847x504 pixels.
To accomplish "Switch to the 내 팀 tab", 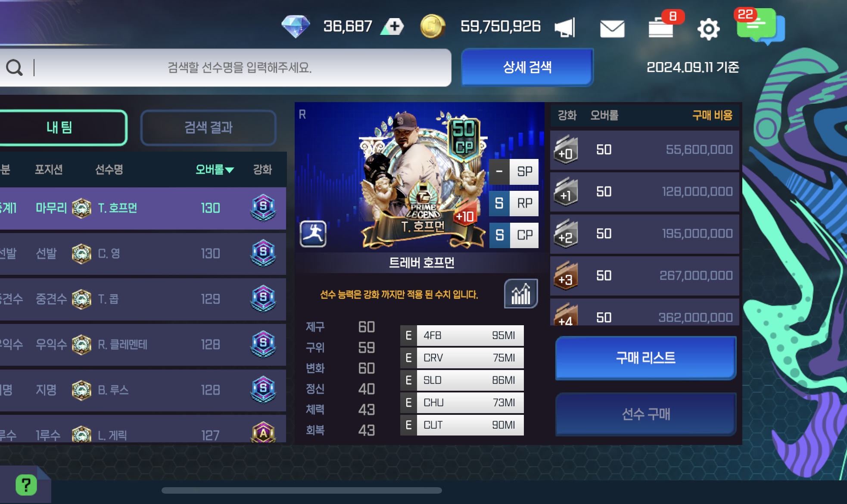I will (x=60, y=128).
